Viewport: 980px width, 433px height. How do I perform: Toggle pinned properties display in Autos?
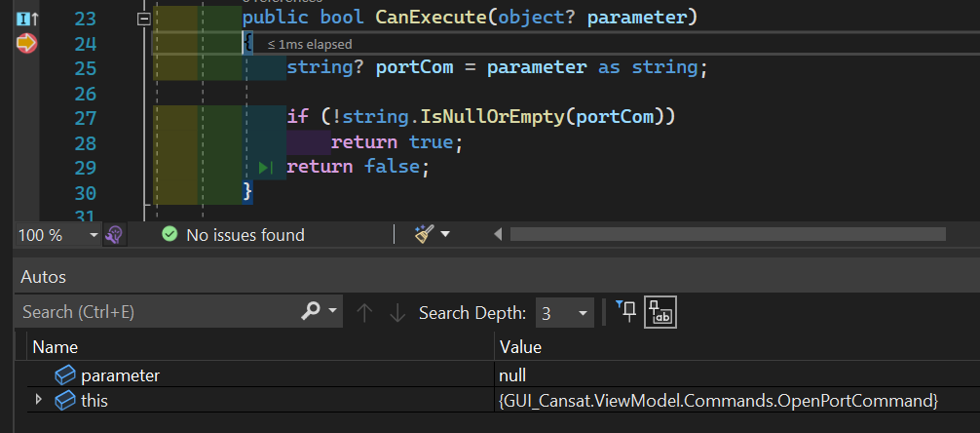pyautogui.click(x=626, y=312)
